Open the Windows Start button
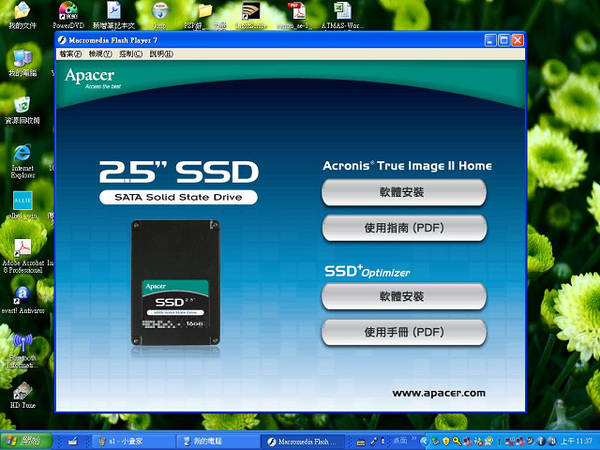Viewport: 600px width, 450px height. [26, 441]
